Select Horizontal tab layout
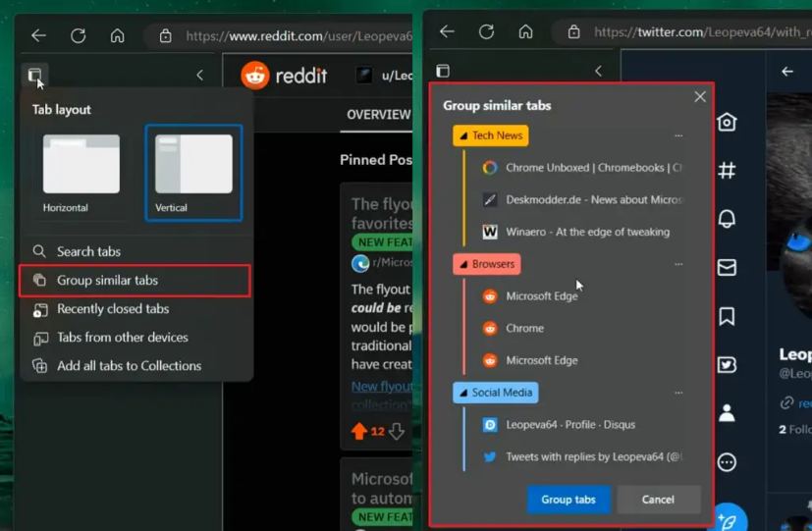The height and width of the screenshot is (531, 812). (x=81, y=174)
